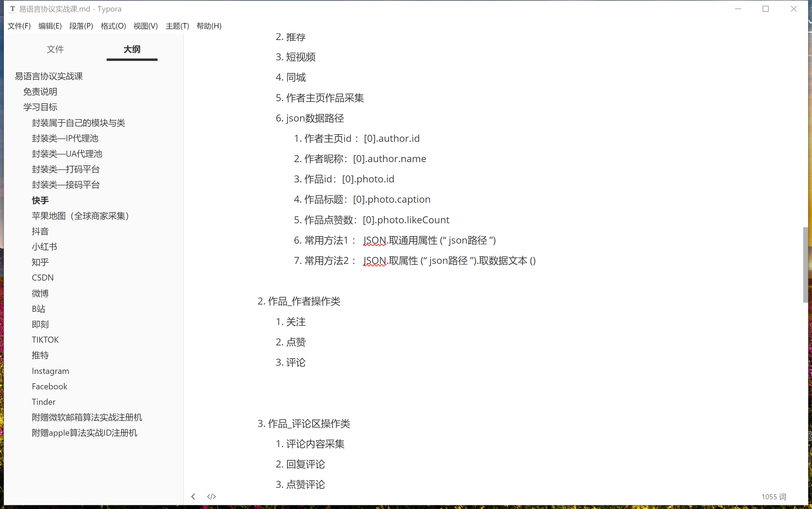
Task: Open the 帮助(H) menu
Action: [209, 26]
